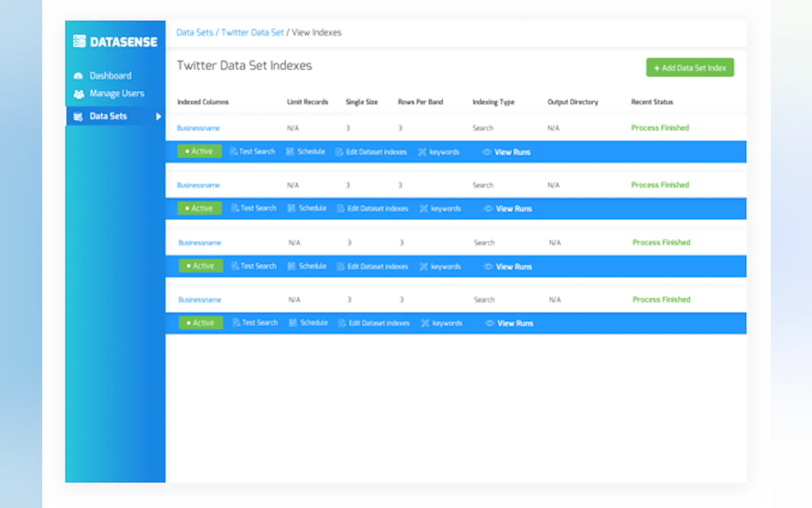Click View Runs eye icon, fourth row

tap(489, 323)
